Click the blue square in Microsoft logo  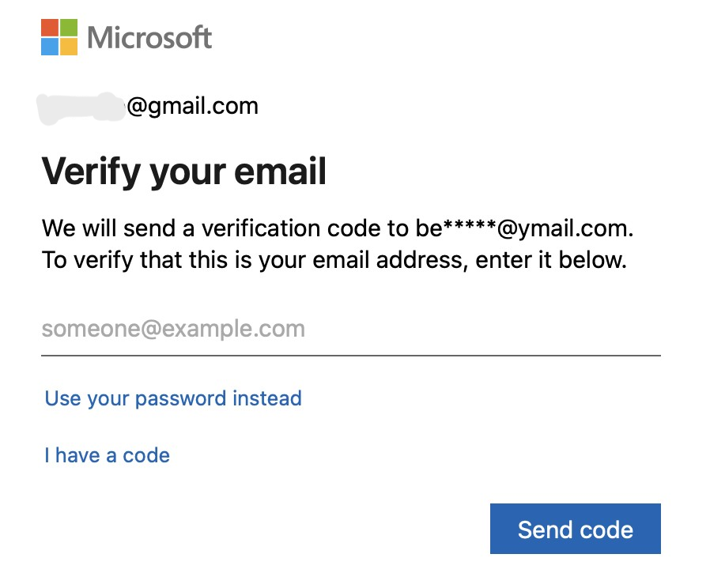click(x=50, y=47)
